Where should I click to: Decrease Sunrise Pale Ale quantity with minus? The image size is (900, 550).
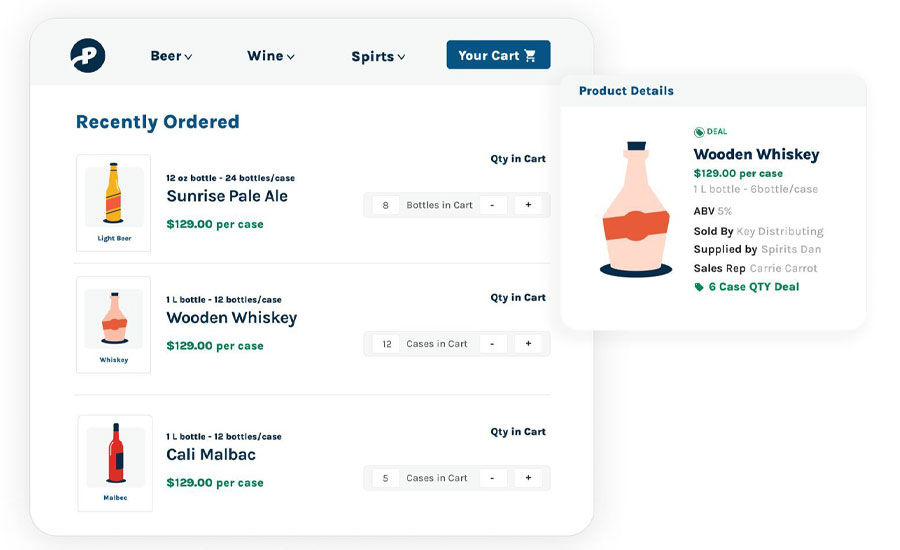point(493,205)
